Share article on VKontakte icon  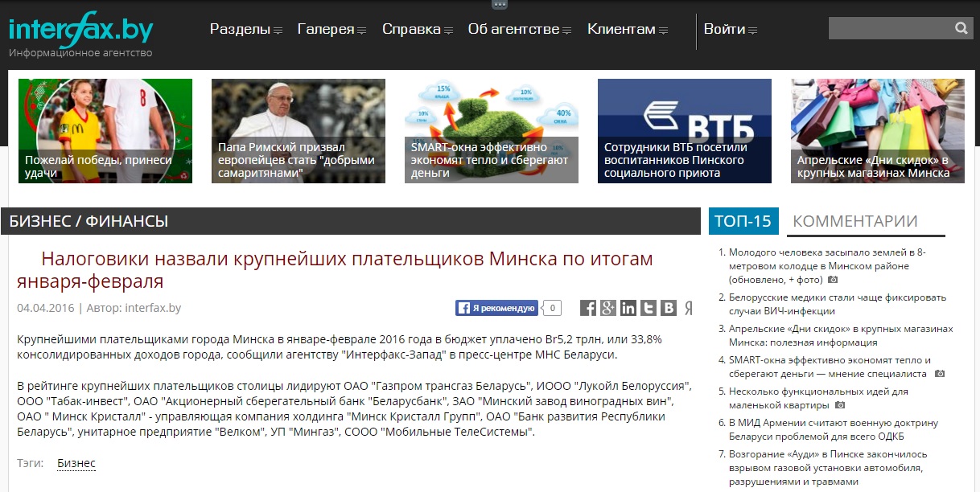click(669, 308)
